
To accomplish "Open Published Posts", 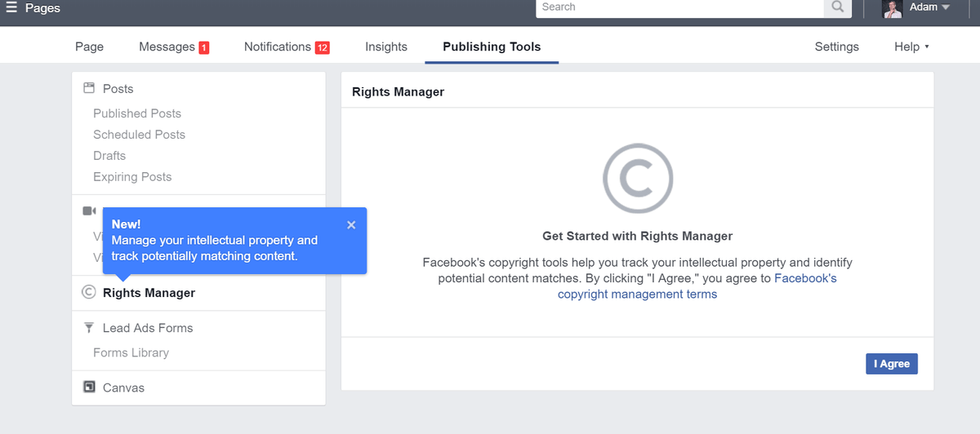I will tap(137, 113).
